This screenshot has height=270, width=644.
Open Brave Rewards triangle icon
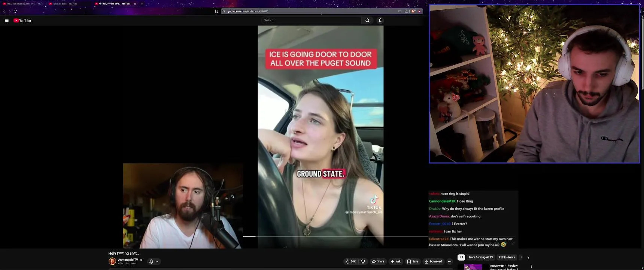(419, 11)
